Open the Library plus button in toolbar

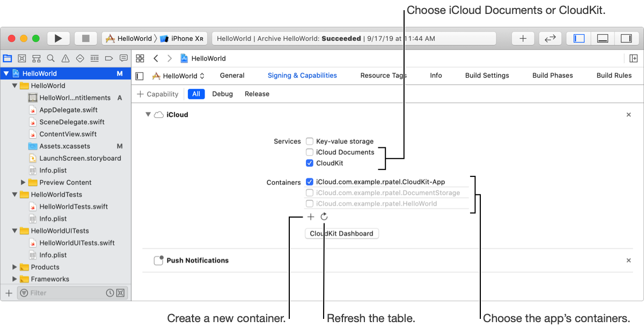pos(523,39)
